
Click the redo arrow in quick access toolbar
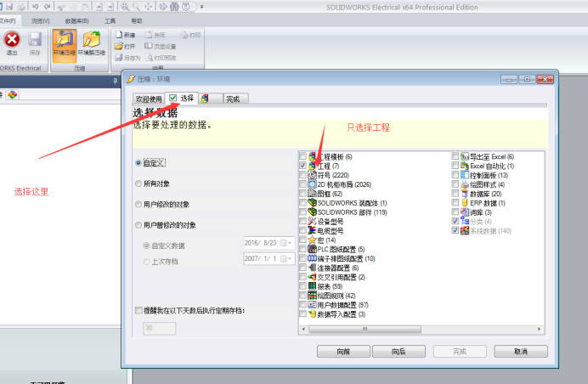(48, 7)
